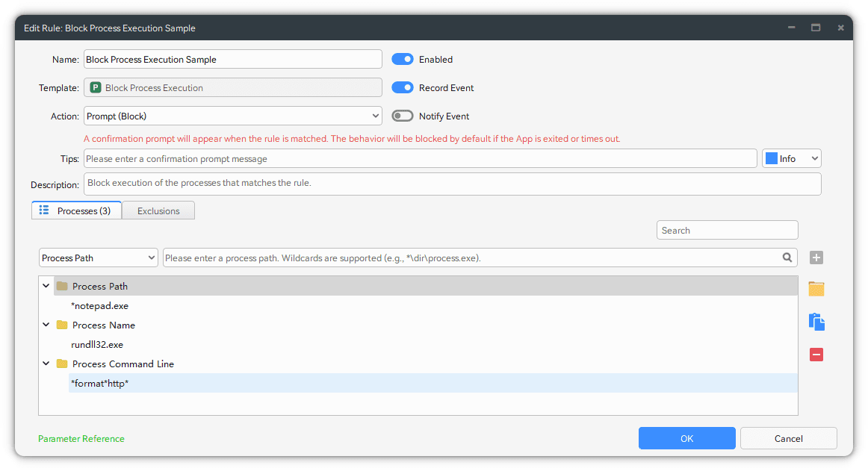Collapse the Process Command Line group
The width and height of the screenshot is (868, 471).
pyautogui.click(x=46, y=364)
